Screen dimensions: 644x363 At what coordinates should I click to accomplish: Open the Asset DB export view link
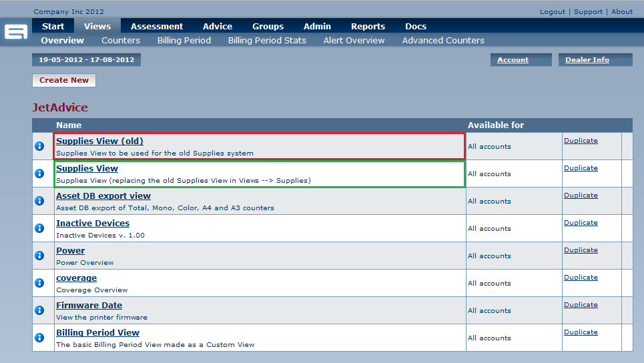(x=103, y=196)
